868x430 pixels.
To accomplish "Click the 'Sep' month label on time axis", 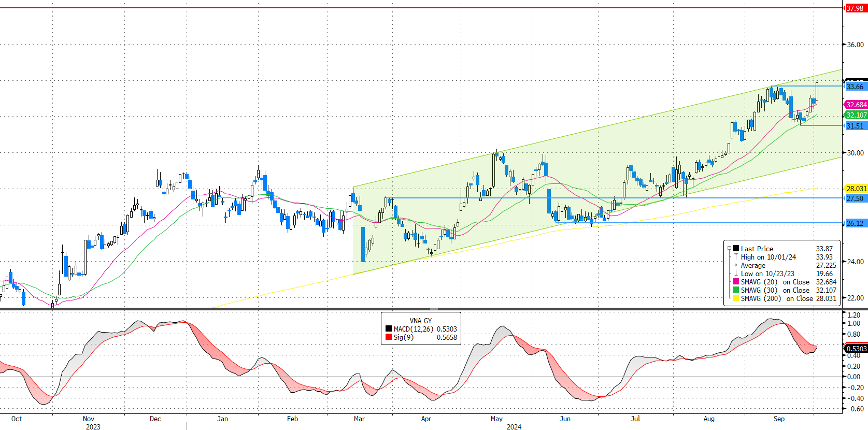I will pos(779,419).
